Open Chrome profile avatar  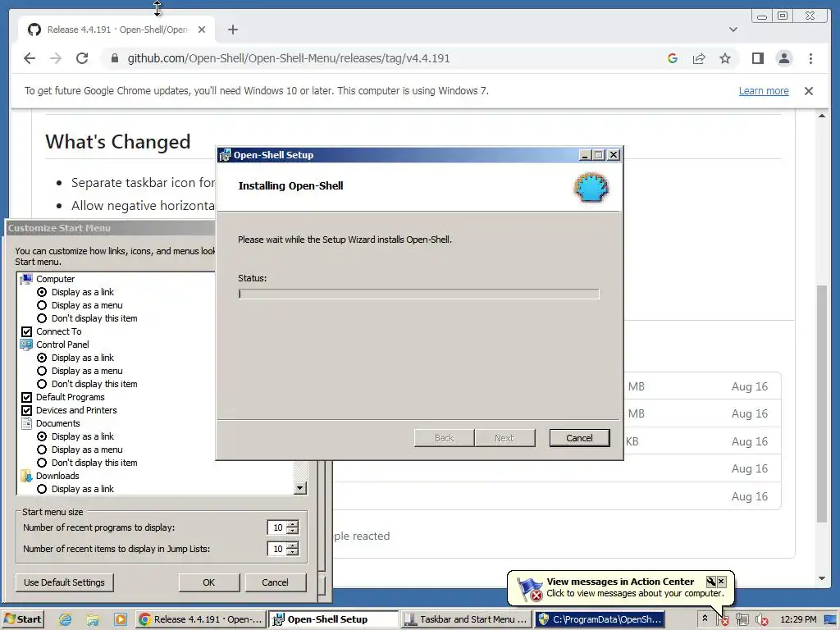coord(783,58)
